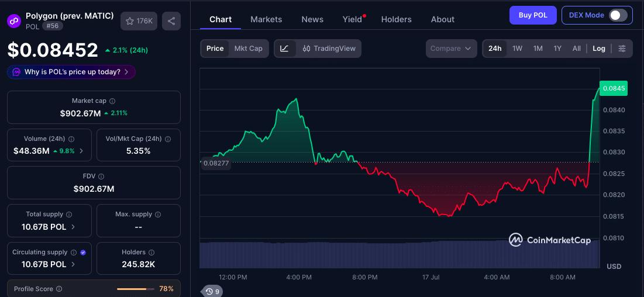Click the Circulating supply verified badge

coord(84,252)
